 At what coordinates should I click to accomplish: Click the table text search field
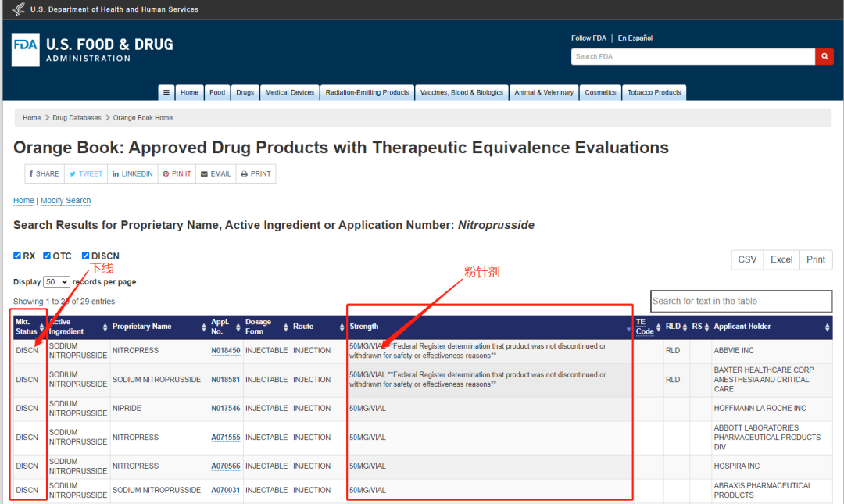click(741, 301)
